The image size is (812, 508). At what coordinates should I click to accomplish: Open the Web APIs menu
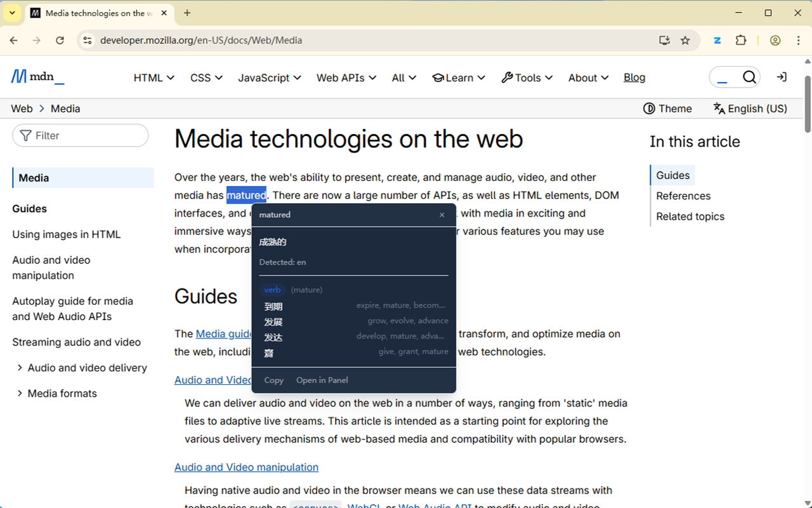[x=346, y=77]
